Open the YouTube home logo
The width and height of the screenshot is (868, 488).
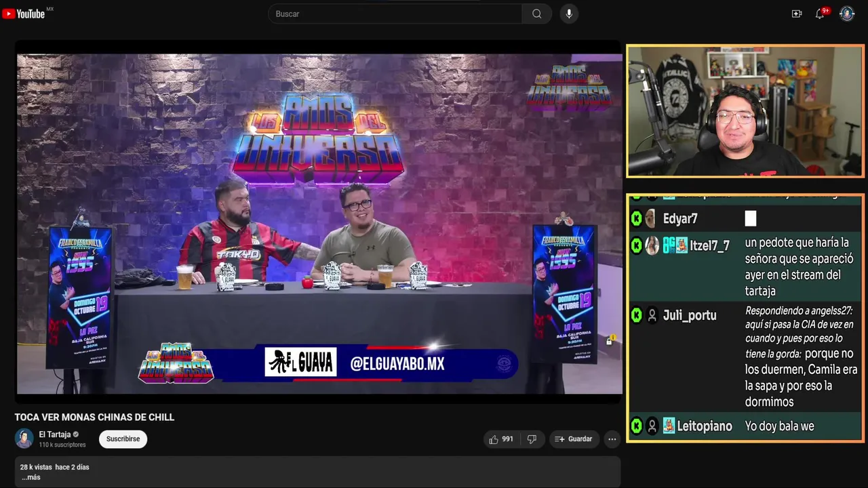coord(23,14)
